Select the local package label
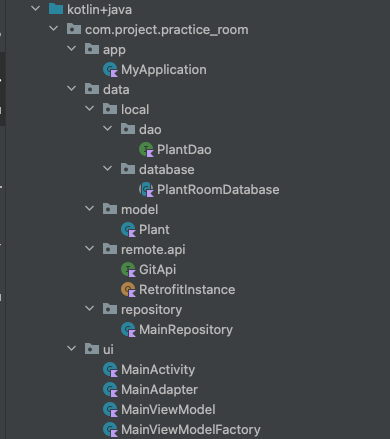390x439 pixels. coord(135,110)
